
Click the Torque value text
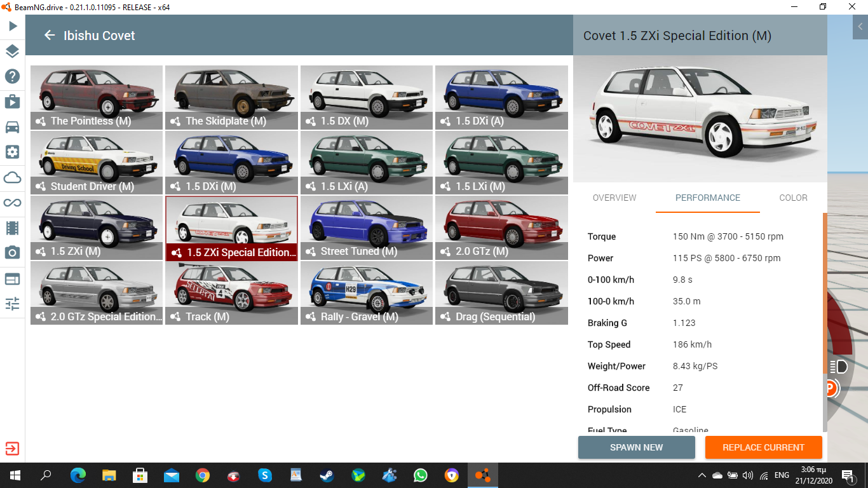(x=728, y=236)
